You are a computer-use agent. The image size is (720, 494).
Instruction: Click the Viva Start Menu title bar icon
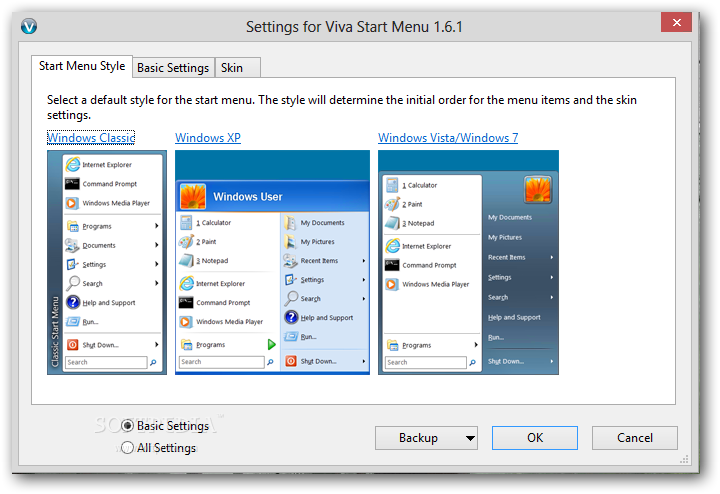point(29,26)
